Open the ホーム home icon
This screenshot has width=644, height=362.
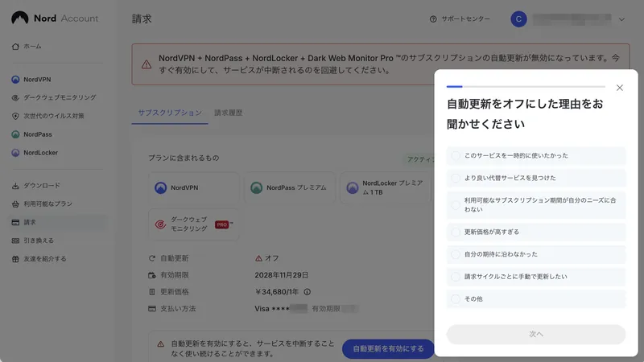[15, 47]
